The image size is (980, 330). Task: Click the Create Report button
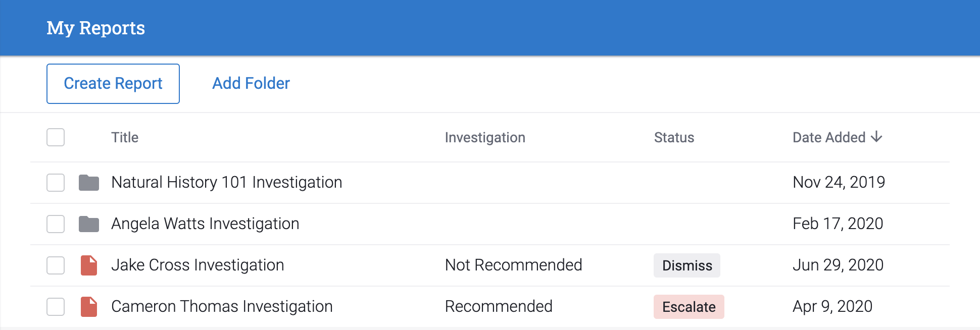pyautogui.click(x=113, y=84)
